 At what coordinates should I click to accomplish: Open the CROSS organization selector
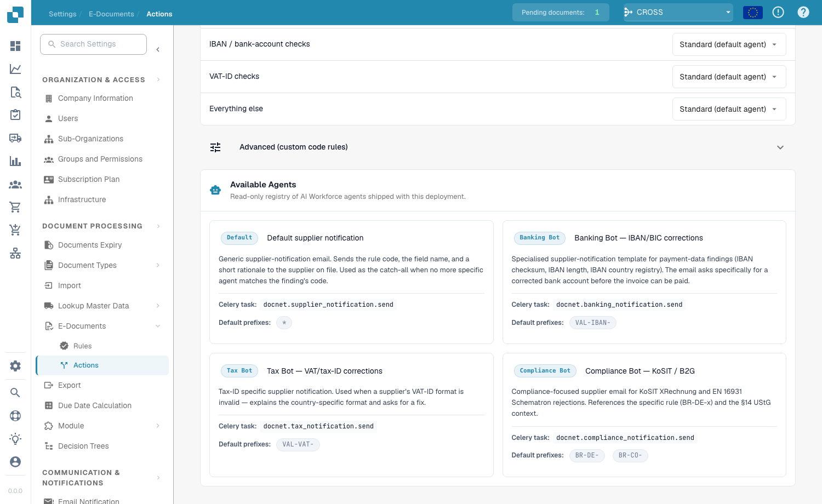(x=678, y=12)
